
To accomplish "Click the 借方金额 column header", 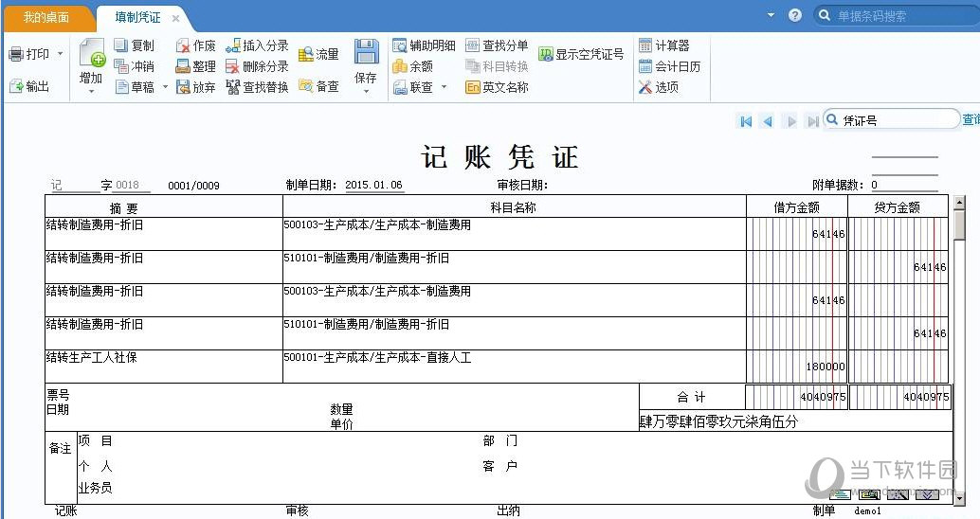I will pos(797,207).
